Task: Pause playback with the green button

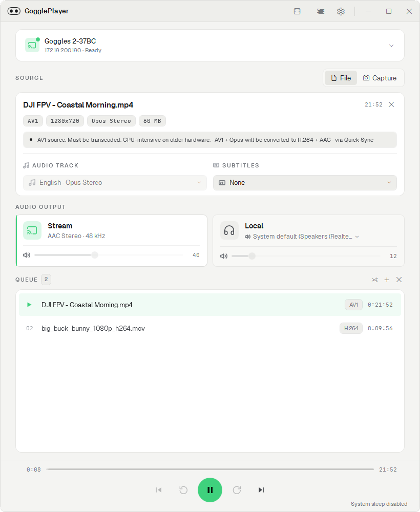Action: pyautogui.click(x=210, y=490)
